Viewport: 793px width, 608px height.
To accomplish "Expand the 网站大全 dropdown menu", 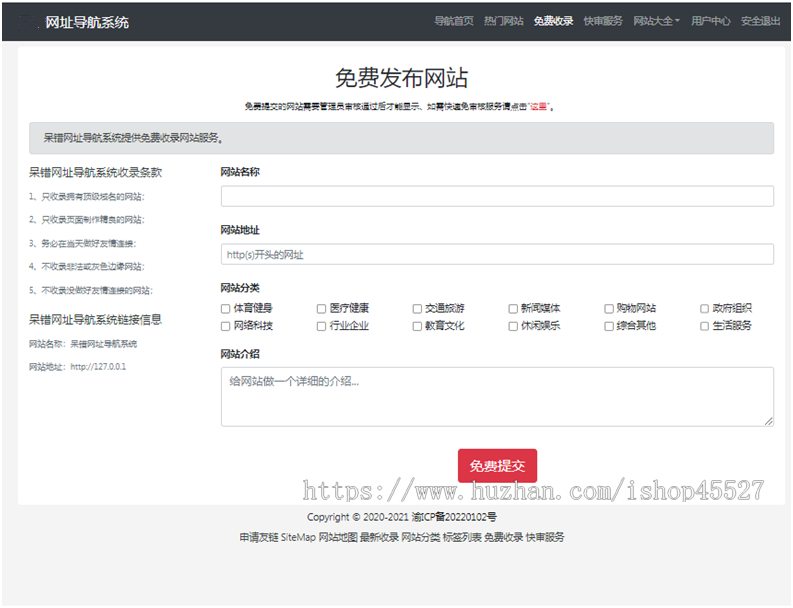I will (656, 21).
